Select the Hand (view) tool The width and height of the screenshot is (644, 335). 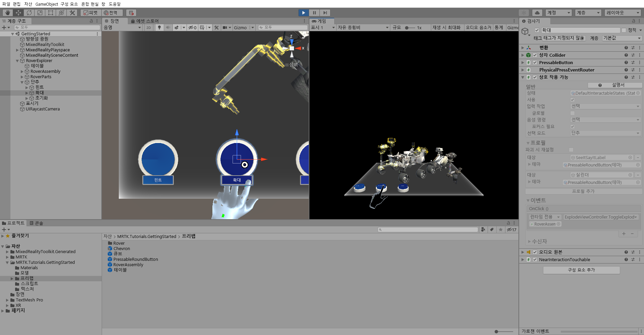click(x=7, y=13)
